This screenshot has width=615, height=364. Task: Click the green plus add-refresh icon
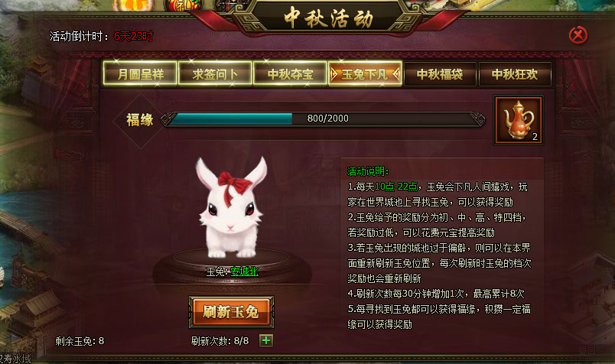click(266, 340)
